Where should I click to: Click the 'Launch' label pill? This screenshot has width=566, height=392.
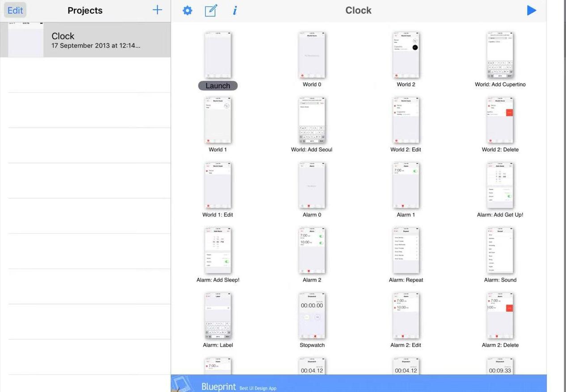(218, 86)
